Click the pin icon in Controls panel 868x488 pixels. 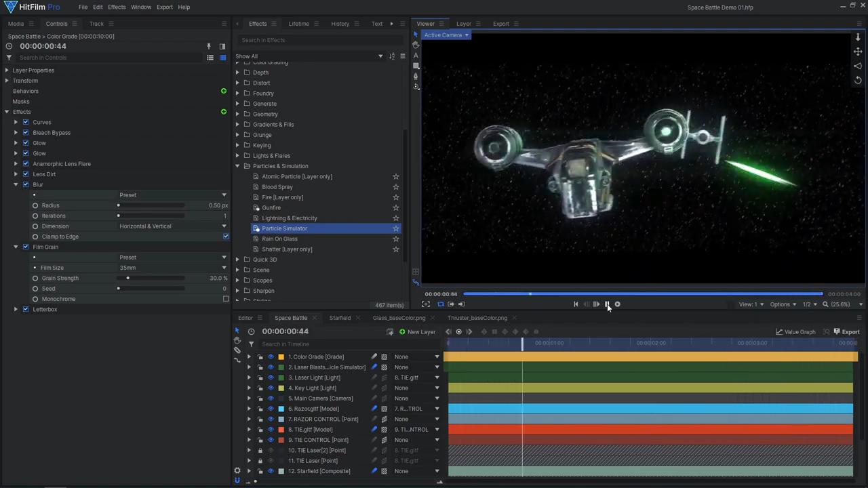tap(209, 46)
